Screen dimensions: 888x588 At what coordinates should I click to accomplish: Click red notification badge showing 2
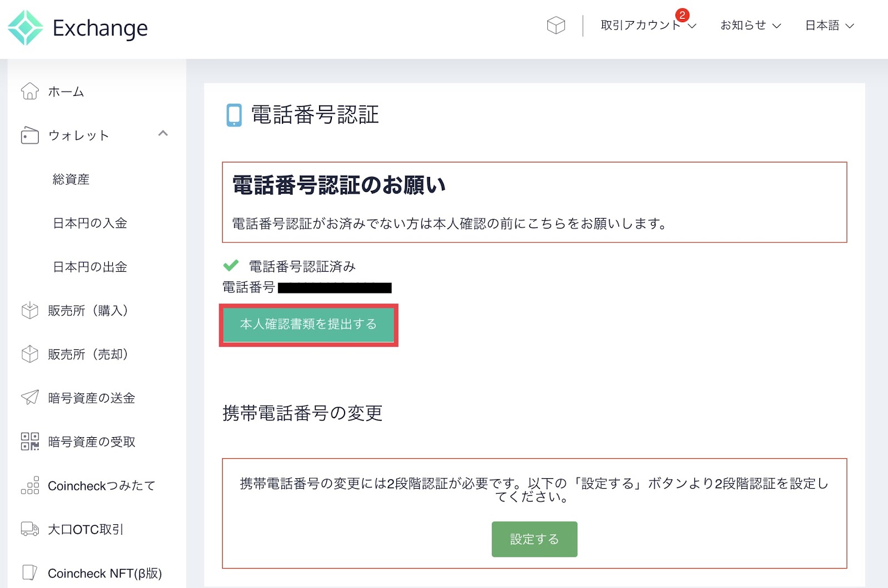click(x=682, y=16)
